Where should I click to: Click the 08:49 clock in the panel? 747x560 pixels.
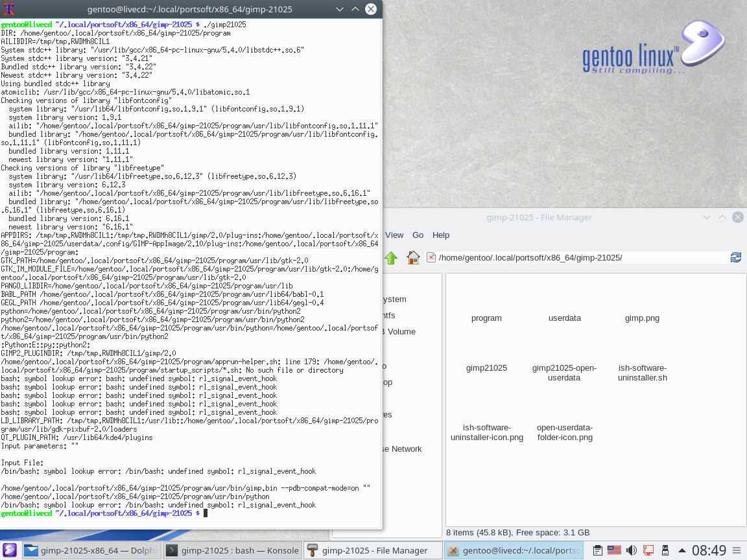(x=709, y=550)
